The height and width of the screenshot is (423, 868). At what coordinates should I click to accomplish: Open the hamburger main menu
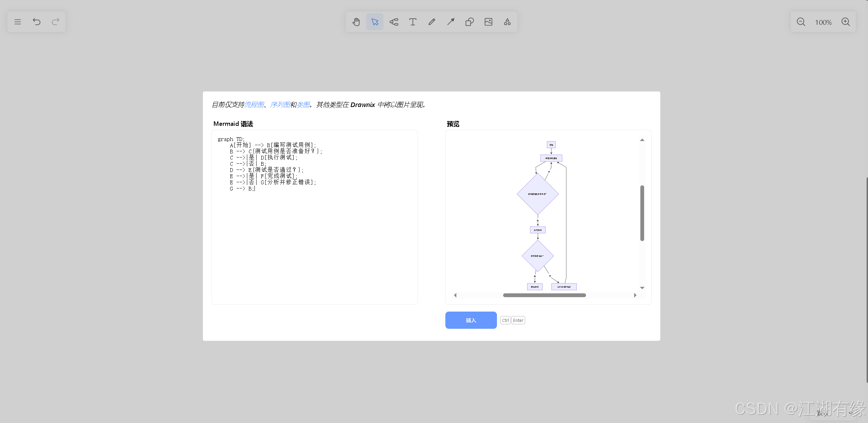pos(18,21)
